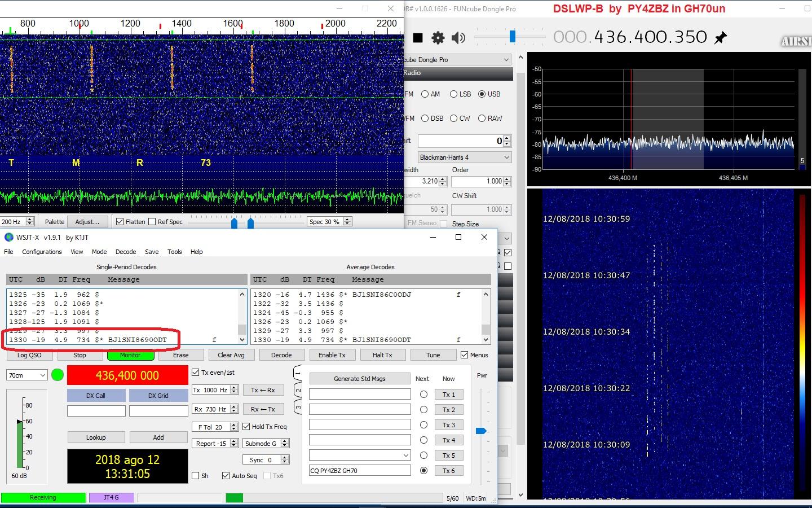Click the DX Call input field
Image resolution: width=812 pixels, height=508 pixels.
click(96, 411)
